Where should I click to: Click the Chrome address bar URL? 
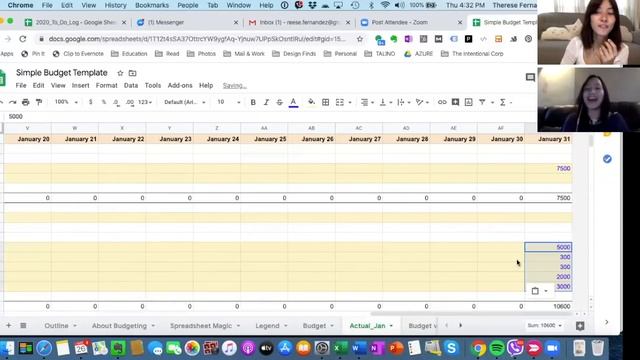coord(197,39)
